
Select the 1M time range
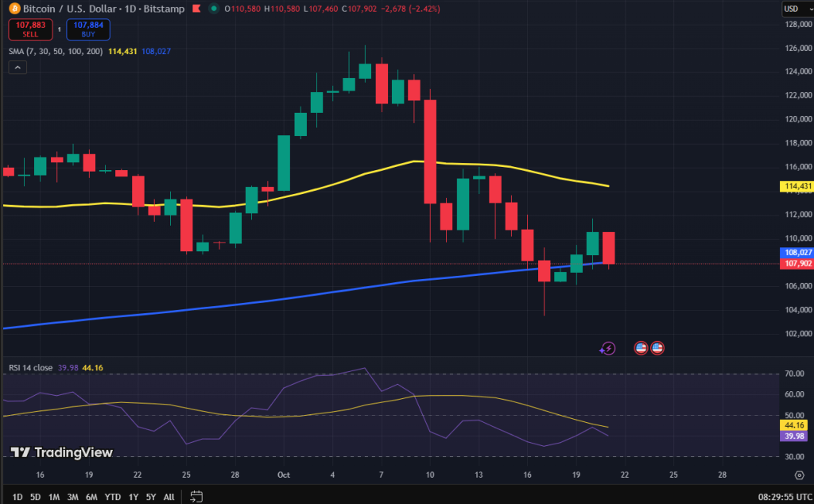coord(54,497)
